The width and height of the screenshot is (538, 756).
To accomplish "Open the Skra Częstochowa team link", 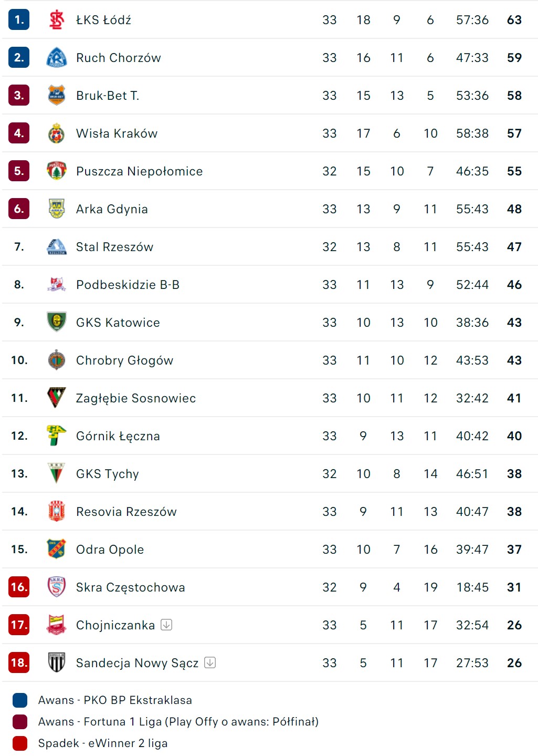I will pyautogui.click(x=130, y=587).
